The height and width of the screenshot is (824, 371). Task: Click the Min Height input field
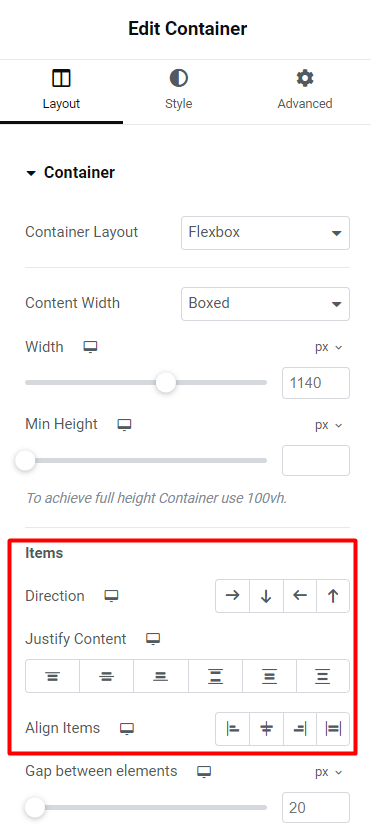pyautogui.click(x=316, y=460)
